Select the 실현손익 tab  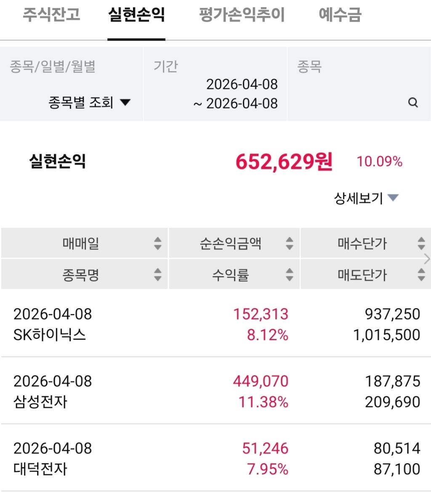(x=136, y=15)
